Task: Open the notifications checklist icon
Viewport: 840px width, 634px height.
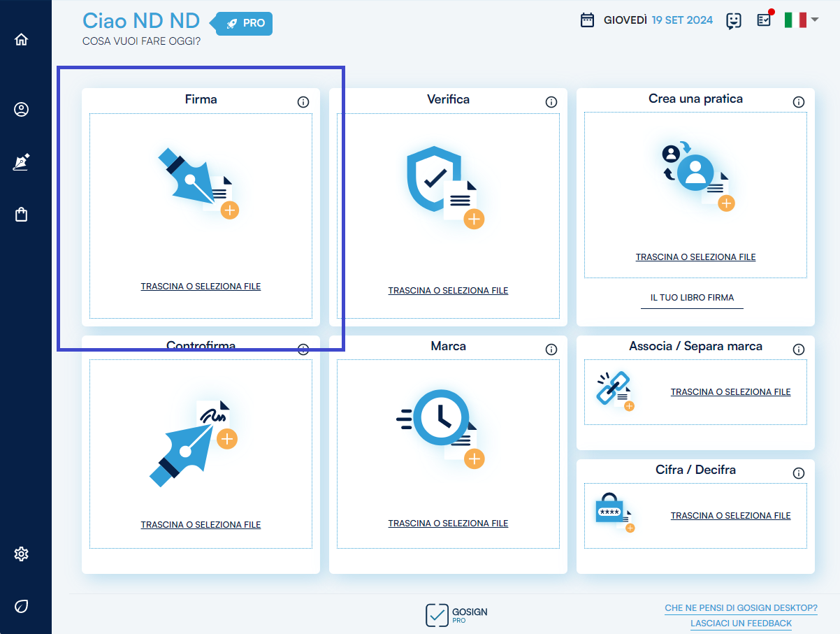Action: click(764, 20)
